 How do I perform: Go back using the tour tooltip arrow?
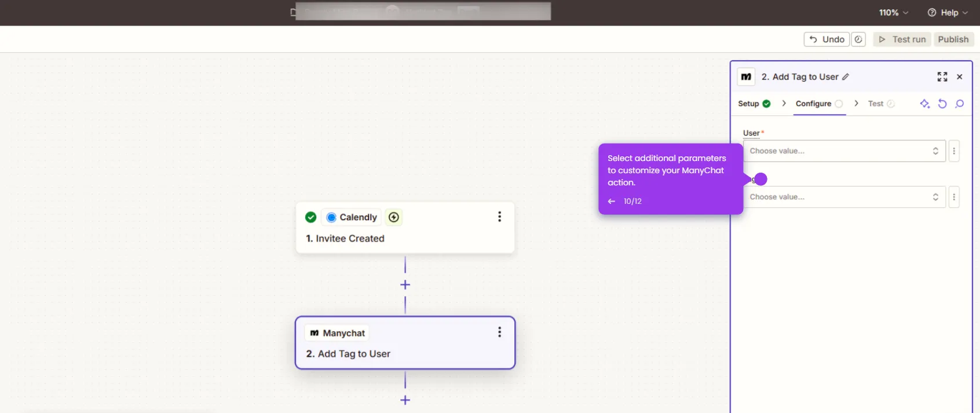click(x=612, y=201)
